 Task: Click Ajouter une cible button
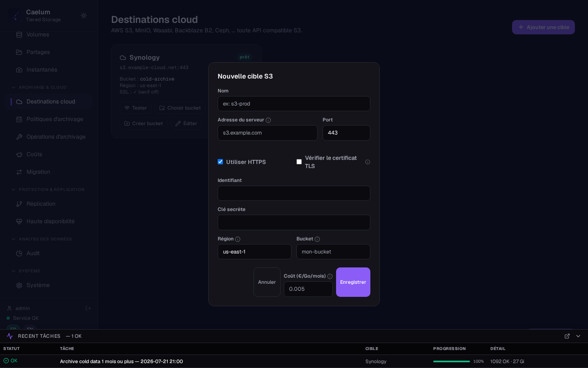(543, 27)
